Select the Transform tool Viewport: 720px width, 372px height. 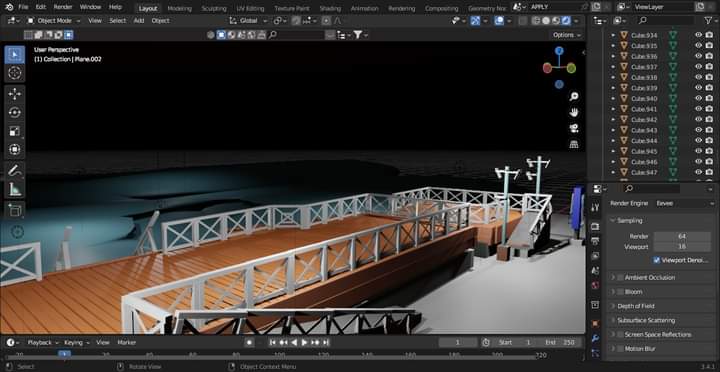[x=15, y=149]
